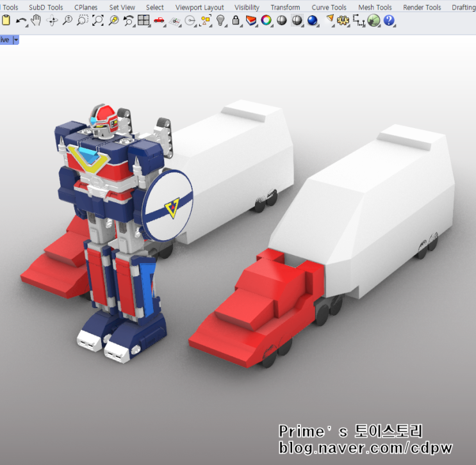Click the Select Objects shapes icon

pyautogui.click(x=206, y=20)
